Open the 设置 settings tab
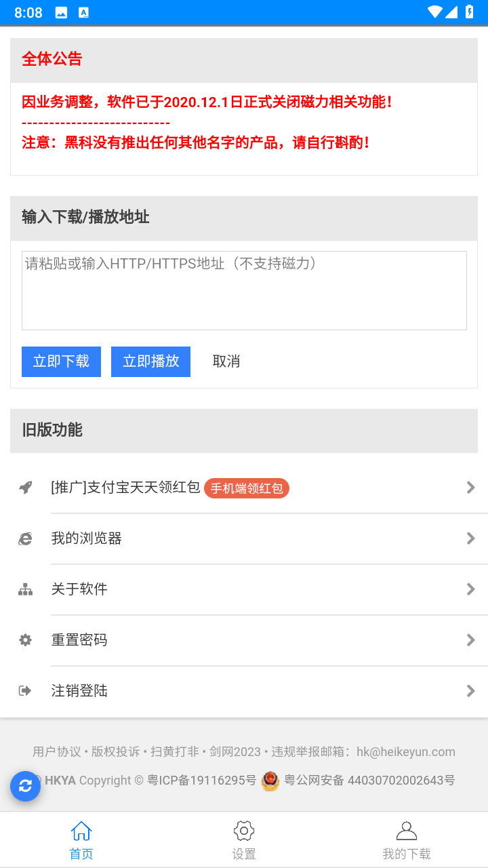 pos(244,840)
